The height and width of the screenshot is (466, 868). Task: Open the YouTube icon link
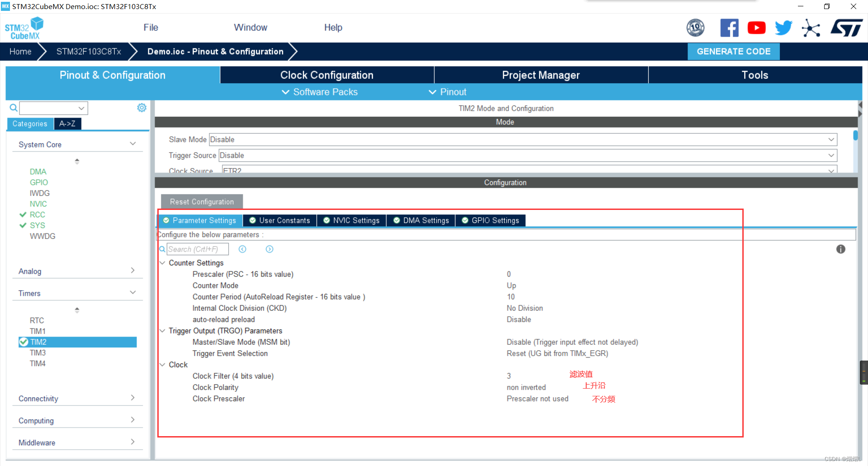click(x=756, y=28)
